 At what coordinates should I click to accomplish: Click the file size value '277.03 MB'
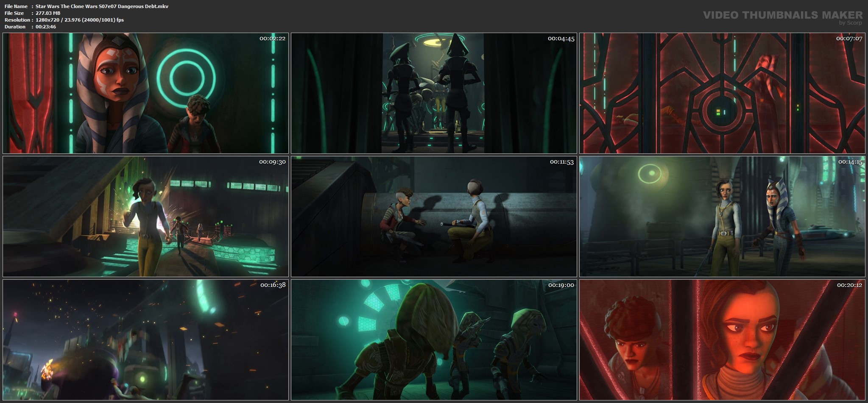(x=48, y=13)
